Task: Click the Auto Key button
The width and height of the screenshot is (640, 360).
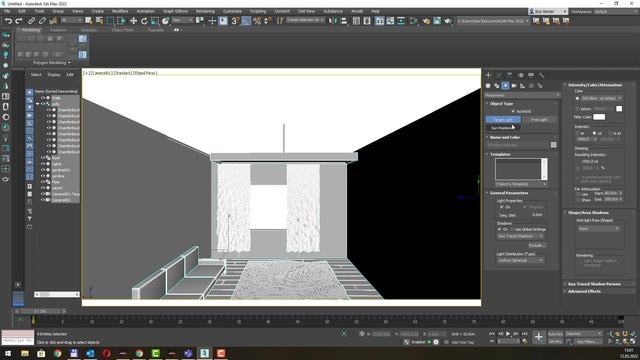Action: [555, 334]
